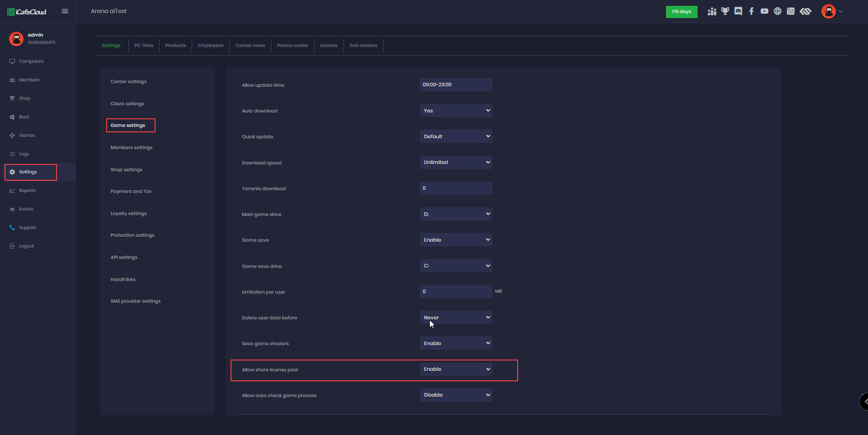This screenshot has width=868, height=435.
Task: Click the trophy icon in header
Action: coord(725,11)
